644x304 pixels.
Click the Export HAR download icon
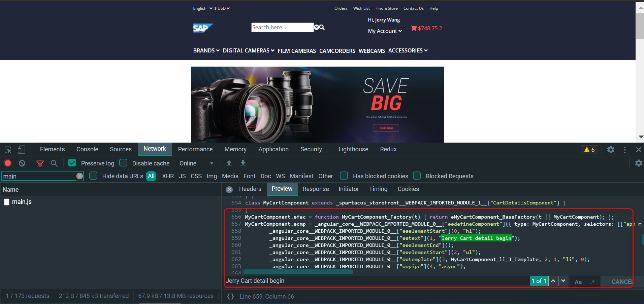click(243, 163)
